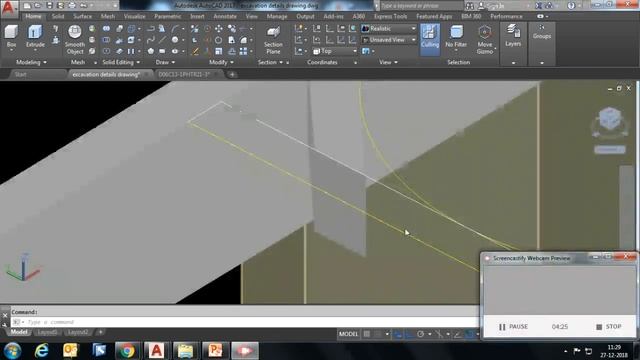This screenshot has height=360, width=640.
Task: Switch to the Start drawing tab
Action: 20,74
